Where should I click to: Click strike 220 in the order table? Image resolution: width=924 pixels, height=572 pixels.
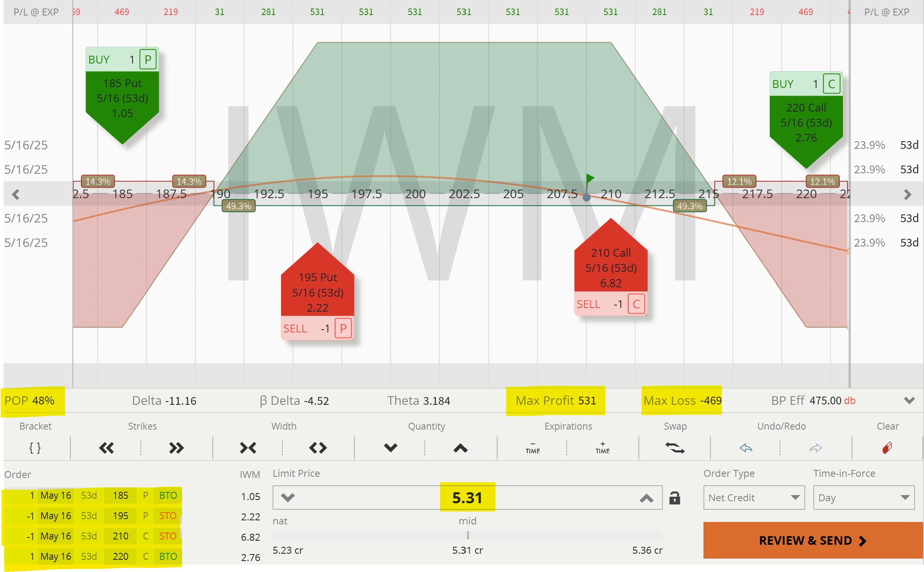pos(120,557)
